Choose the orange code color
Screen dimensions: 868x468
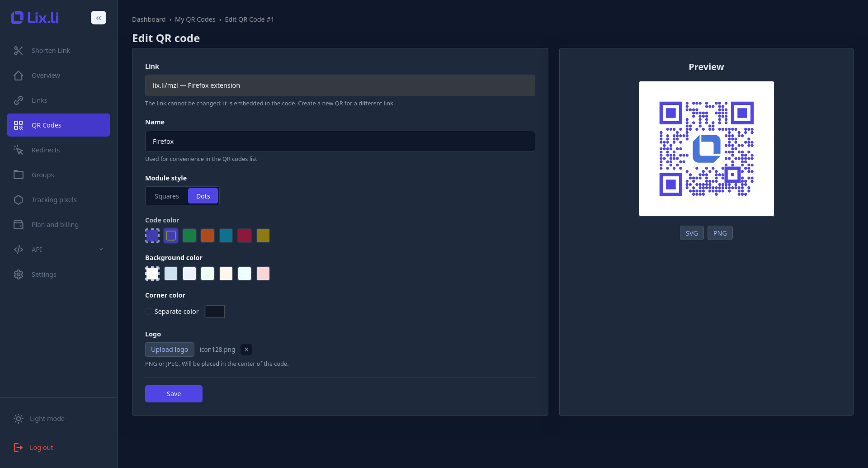tap(208, 236)
